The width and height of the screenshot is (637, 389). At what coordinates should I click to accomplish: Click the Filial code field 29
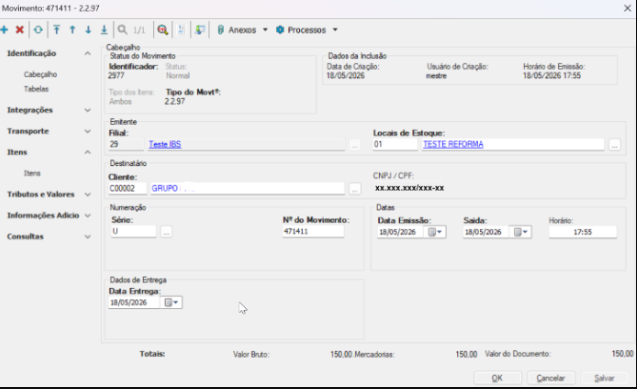126,144
